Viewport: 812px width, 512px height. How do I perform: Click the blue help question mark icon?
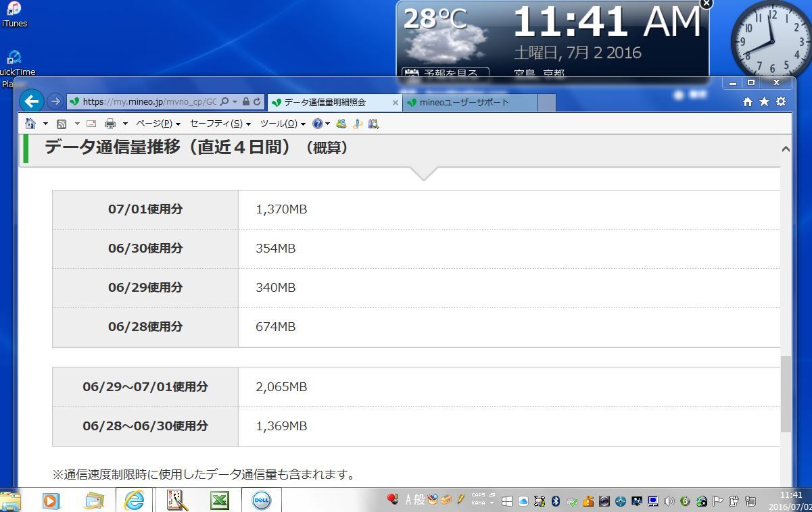[x=317, y=124]
